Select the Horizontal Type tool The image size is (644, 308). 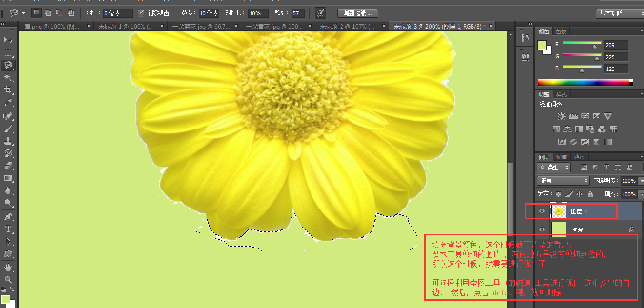[x=8, y=229]
